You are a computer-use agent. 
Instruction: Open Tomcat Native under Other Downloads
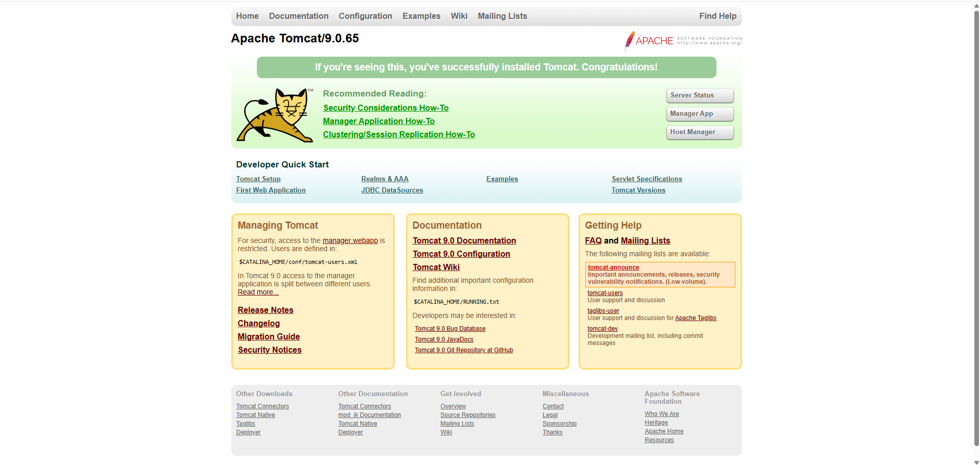point(255,415)
